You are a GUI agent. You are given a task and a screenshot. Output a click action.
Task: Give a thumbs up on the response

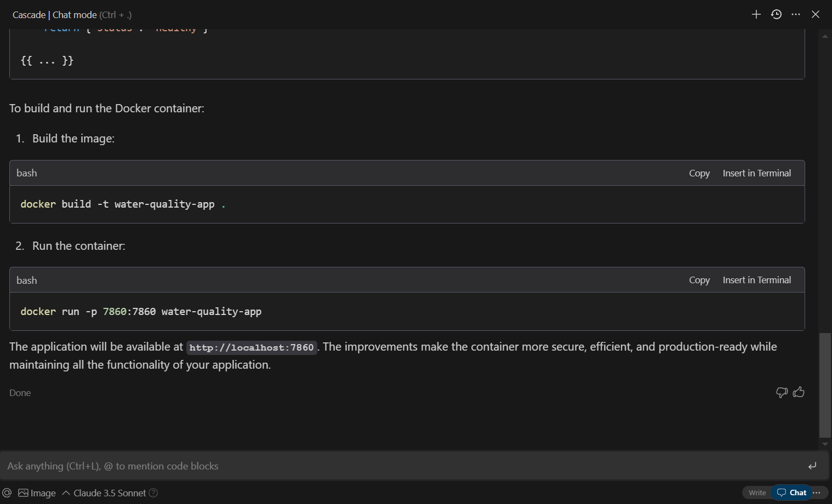[799, 392]
